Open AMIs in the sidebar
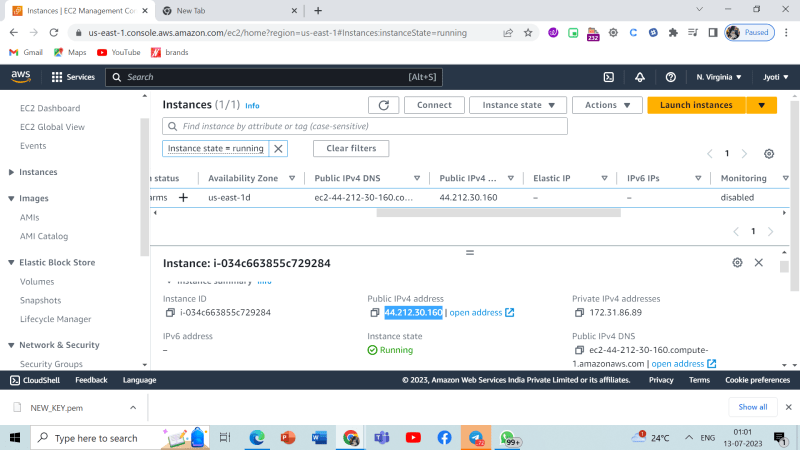 pyautogui.click(x=30, y=217)
